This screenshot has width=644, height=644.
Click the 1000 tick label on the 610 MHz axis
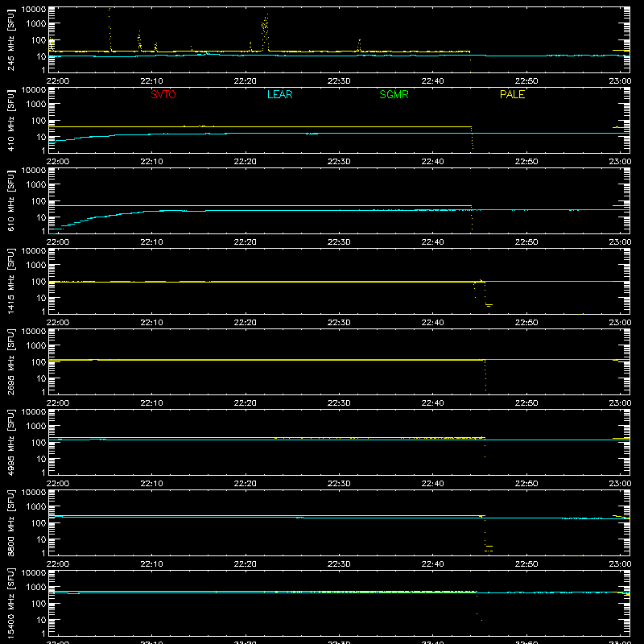coord(36,184)
